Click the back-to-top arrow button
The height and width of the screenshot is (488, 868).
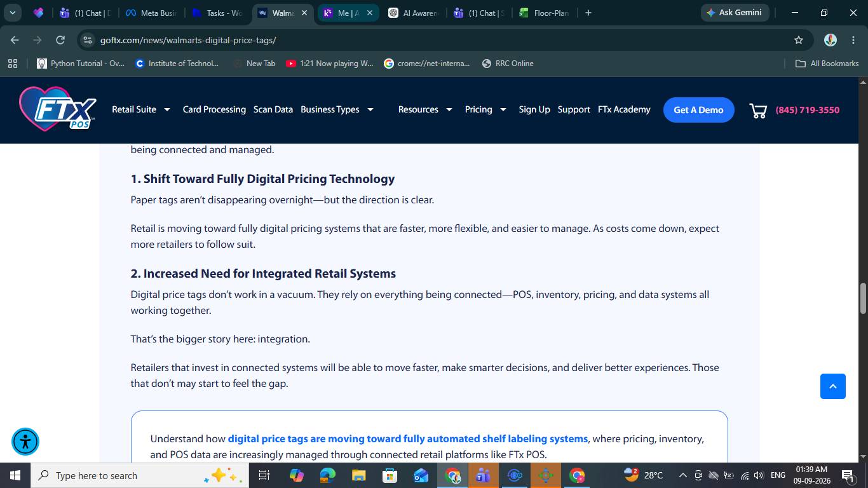832,386
